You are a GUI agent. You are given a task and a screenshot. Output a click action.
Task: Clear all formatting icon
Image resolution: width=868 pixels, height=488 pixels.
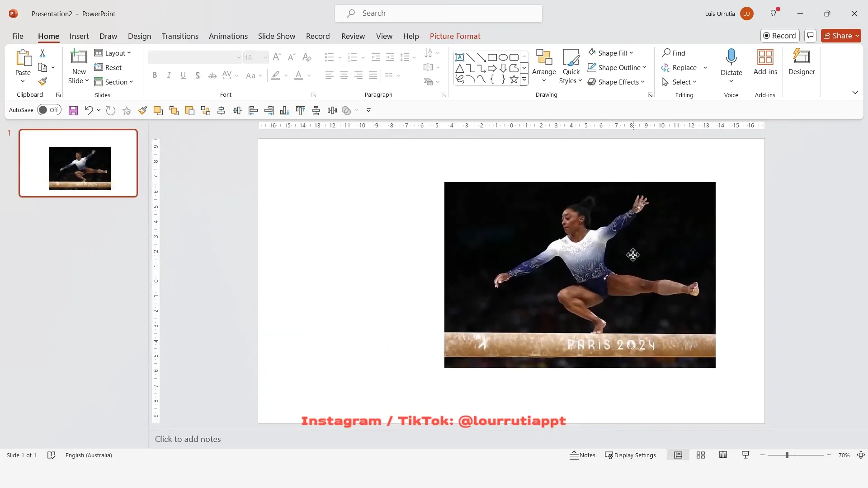pos(307,57)
